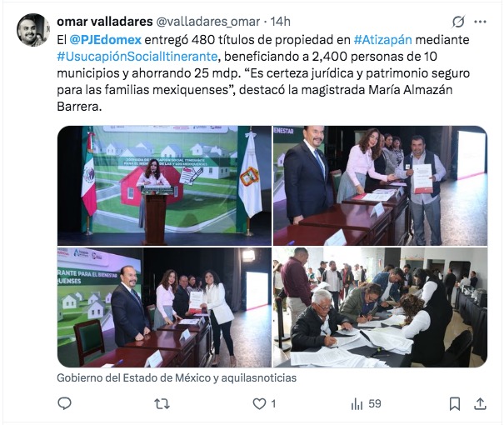The image size is (504, 425).
Task: Open the @valladares_omar handle
Action: pyautogui.click(x=208, y=22)
